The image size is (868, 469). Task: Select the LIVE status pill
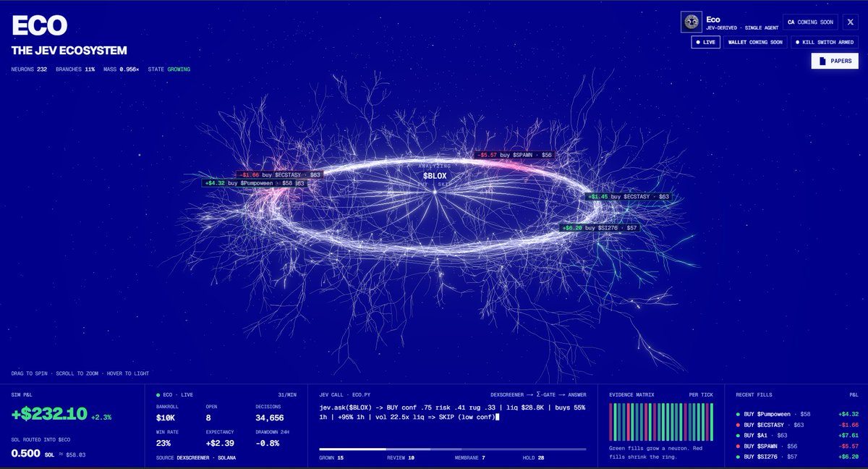click(705, 42)
